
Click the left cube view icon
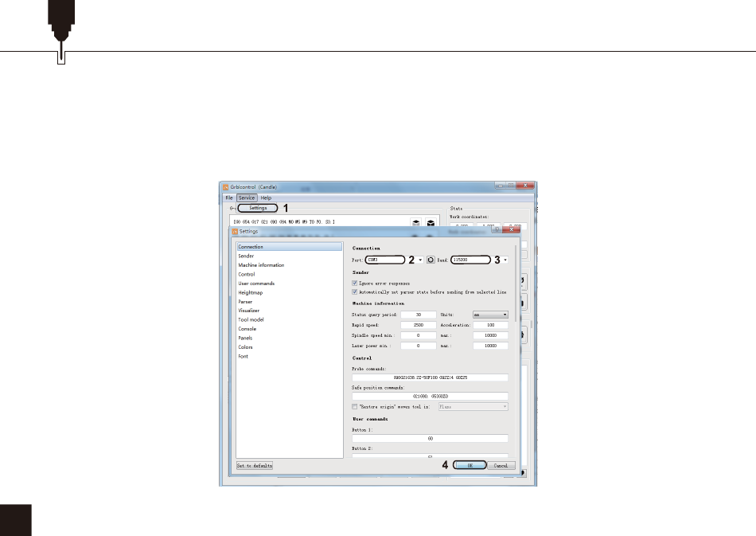coord(415,224)
